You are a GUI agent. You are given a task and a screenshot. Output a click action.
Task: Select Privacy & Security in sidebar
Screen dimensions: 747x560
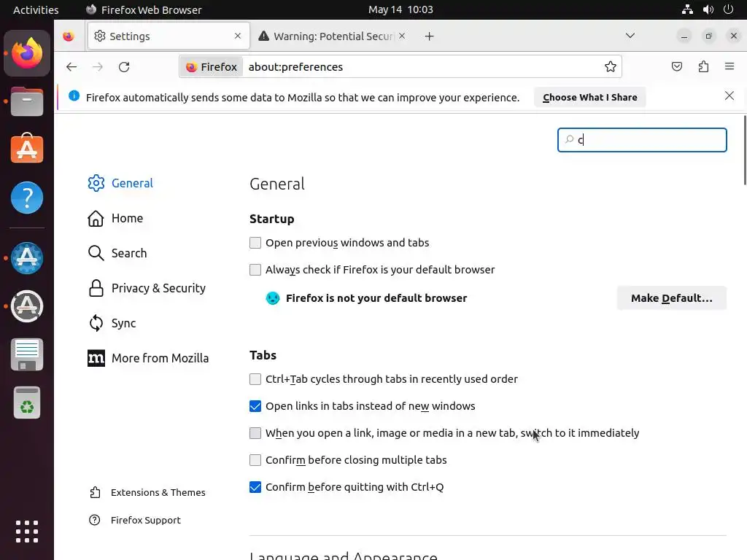point(158,288)
